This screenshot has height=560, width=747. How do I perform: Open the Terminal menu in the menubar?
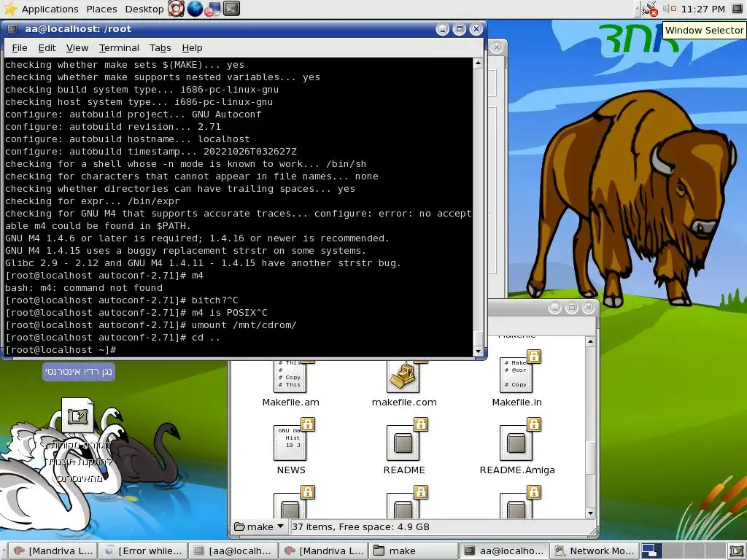119,47
